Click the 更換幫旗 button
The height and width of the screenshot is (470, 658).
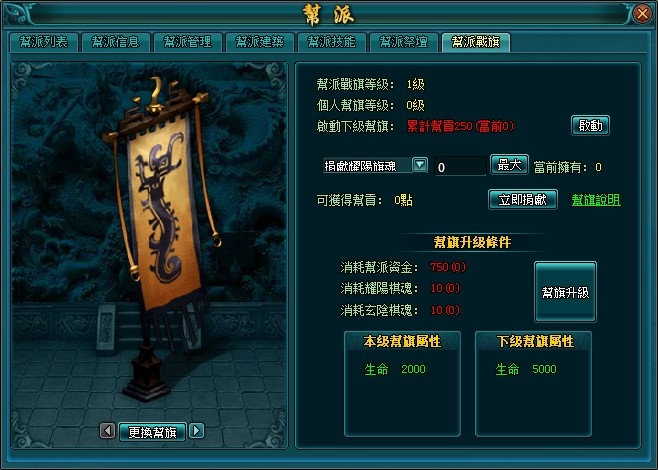pos(152,432)
